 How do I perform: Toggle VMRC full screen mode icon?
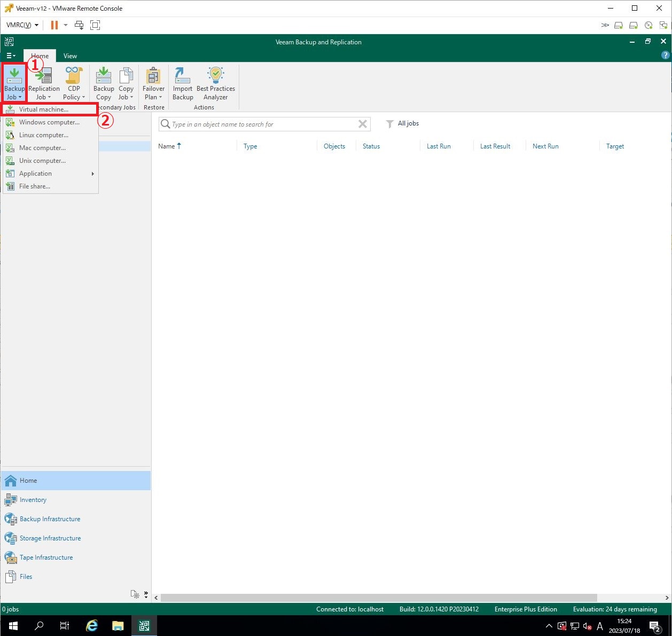click(95, 25)
